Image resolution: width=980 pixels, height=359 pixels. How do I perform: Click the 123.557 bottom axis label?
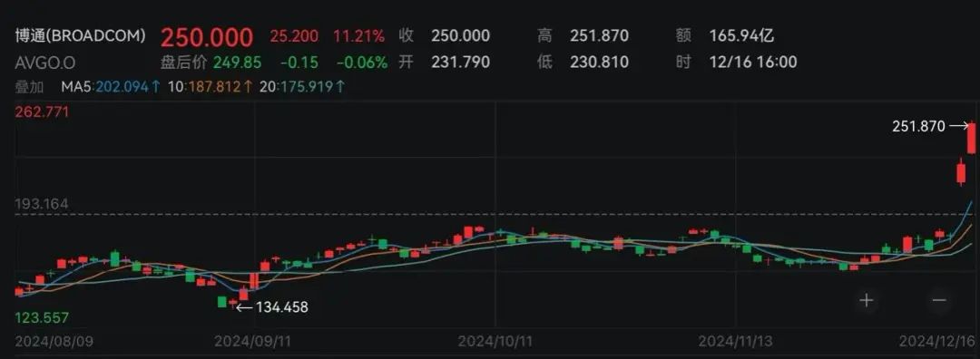click(x=41, y=318)
